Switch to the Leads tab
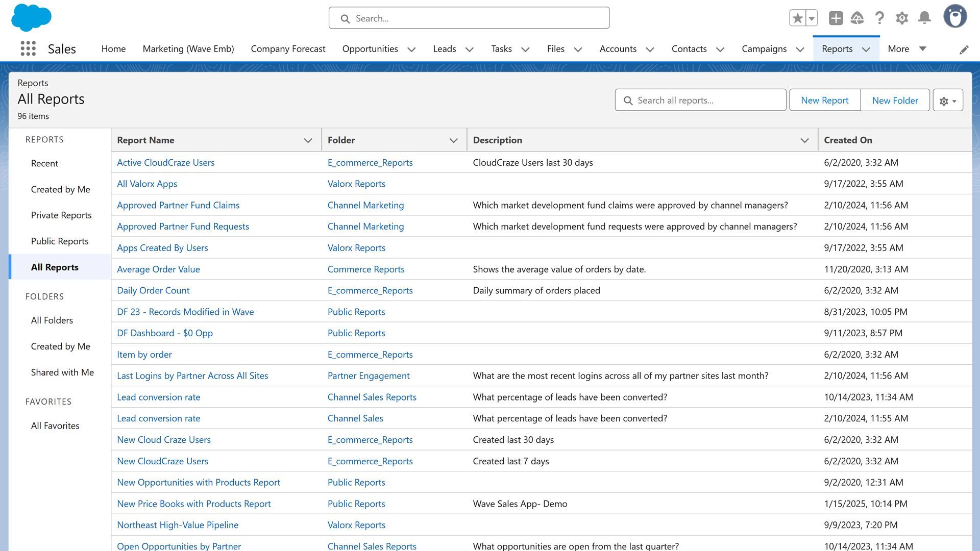The image size is (980, 551). pos(444,48)
